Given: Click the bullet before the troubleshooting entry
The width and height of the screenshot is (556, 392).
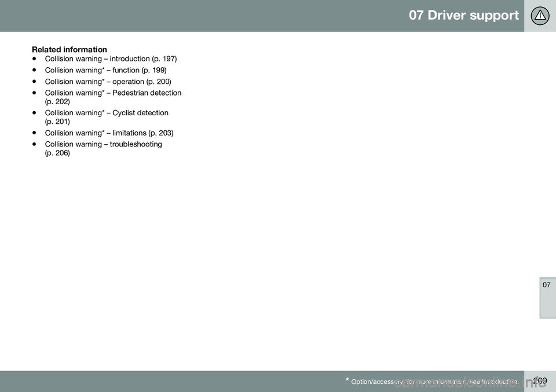Looking at the screenshot, I should pyautogui.click(x=35, y=144).
